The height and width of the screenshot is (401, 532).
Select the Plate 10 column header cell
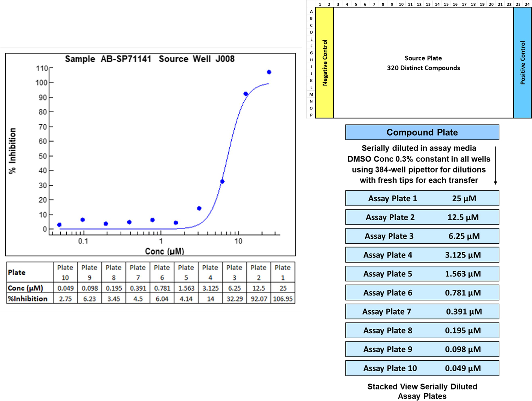click(65, 272)
